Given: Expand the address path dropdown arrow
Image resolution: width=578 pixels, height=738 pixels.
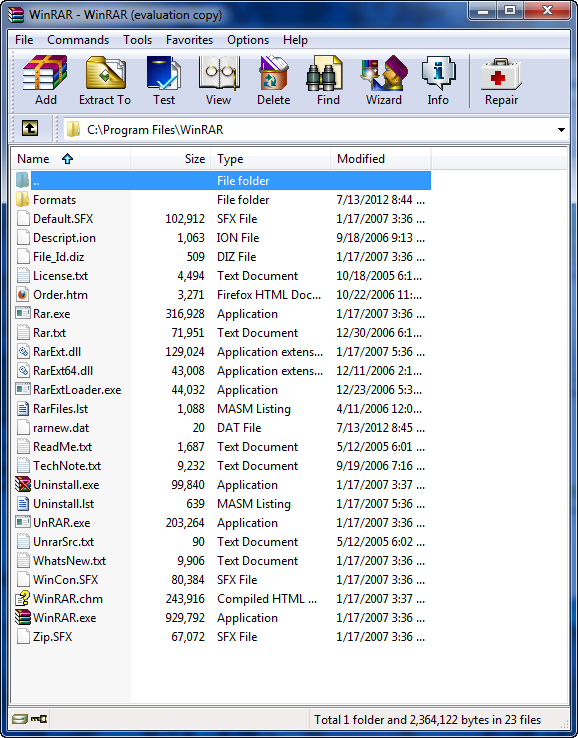Looking at the screenshot, I should (x=561, y=130).
